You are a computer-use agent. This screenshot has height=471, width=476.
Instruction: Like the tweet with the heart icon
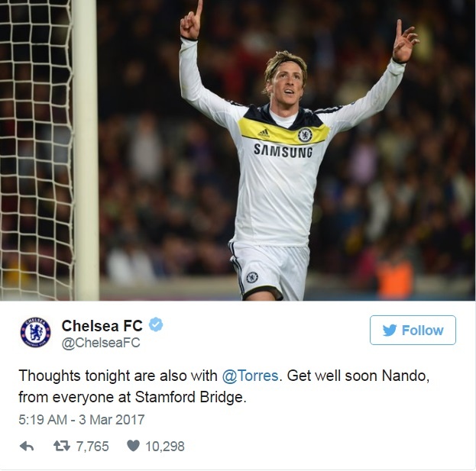coord(133,446)
